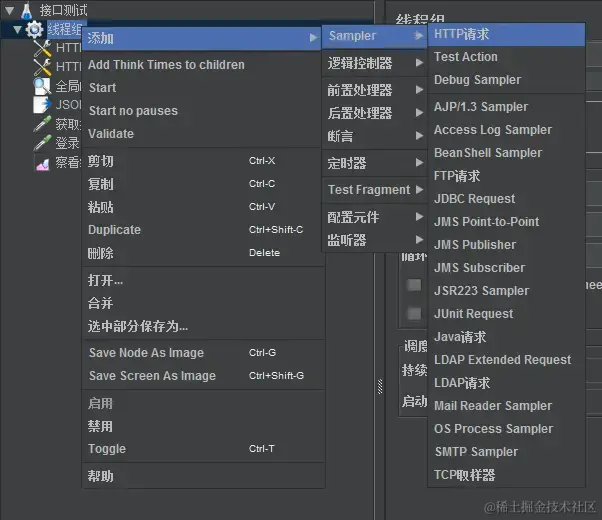Select TCP取样器
The image size is (602, 520).
point(506,475)
